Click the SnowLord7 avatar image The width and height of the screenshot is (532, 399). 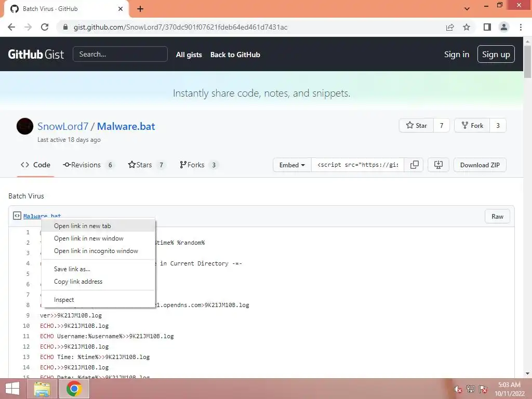click(25, 126)
